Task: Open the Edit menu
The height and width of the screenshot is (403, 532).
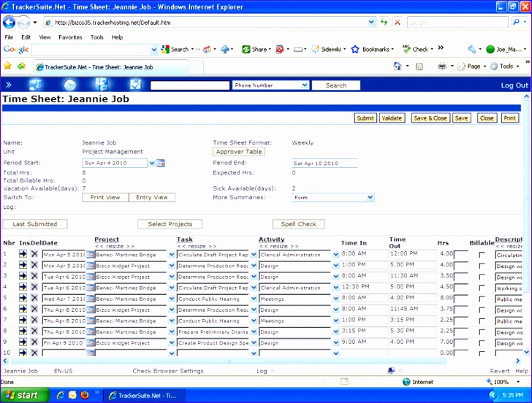Action: point(26,37)
